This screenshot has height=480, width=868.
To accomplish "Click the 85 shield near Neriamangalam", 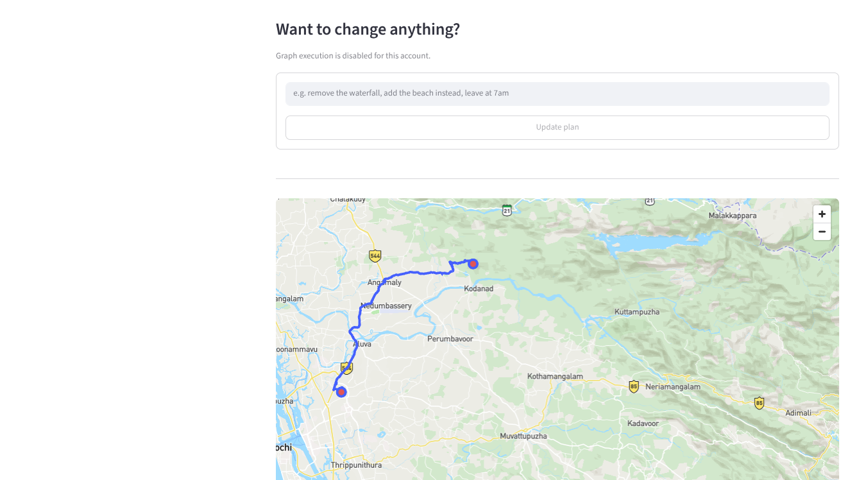I will (x=634, y=386).
